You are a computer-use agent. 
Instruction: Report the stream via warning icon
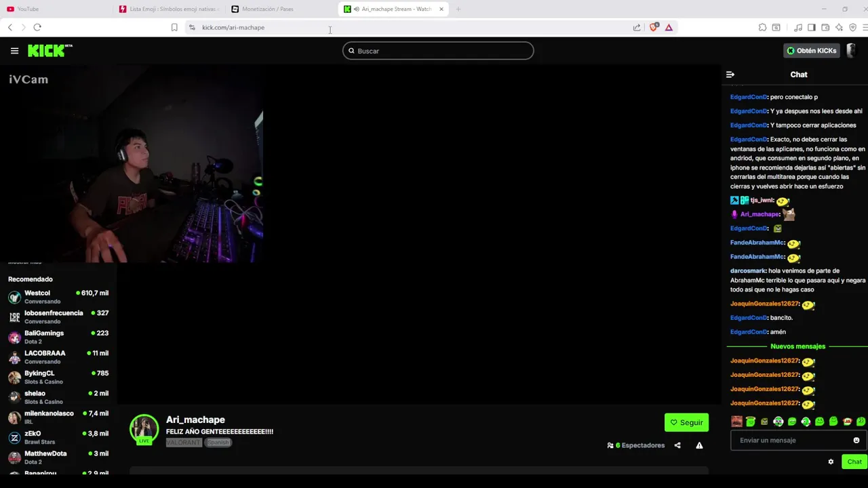pyautogui.click(x=699, y=445)
